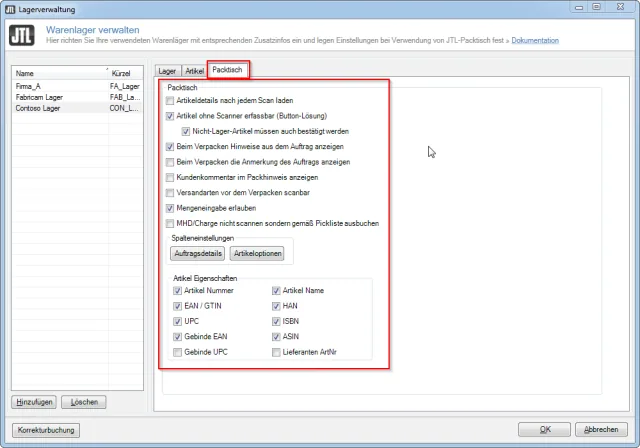Sort list by Kürzel column header
Screen dimensions: 640x448
click(126, 73)
